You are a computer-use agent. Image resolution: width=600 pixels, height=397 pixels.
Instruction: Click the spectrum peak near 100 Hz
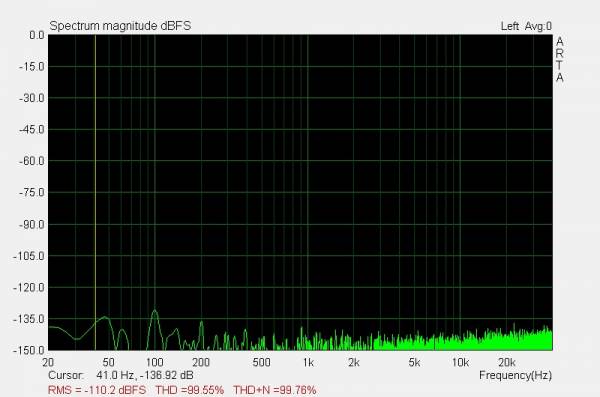(155, 311)
